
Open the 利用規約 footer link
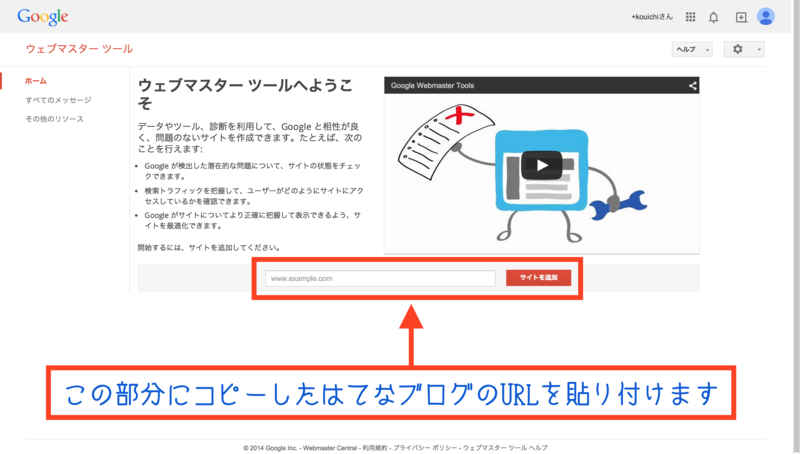[375, 448]
